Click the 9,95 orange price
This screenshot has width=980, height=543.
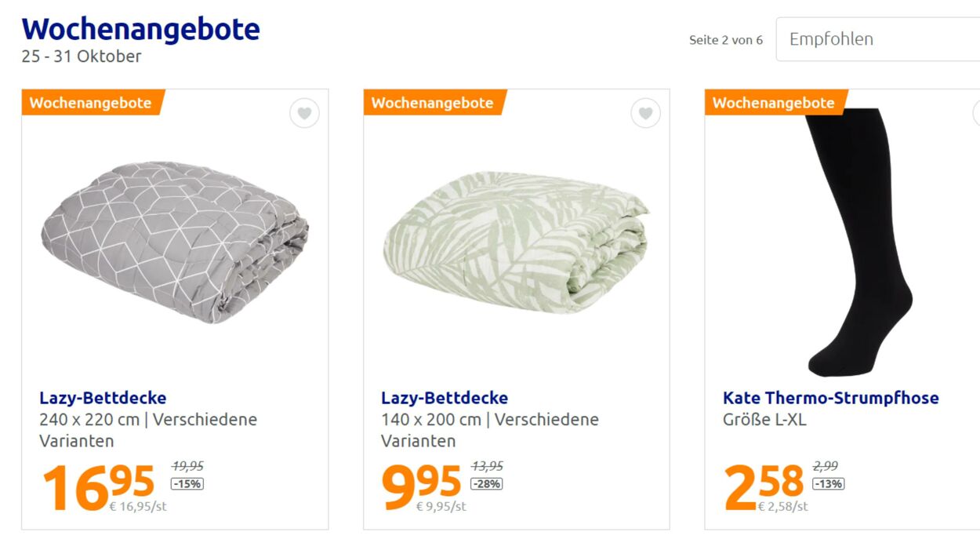pos(421,485)
